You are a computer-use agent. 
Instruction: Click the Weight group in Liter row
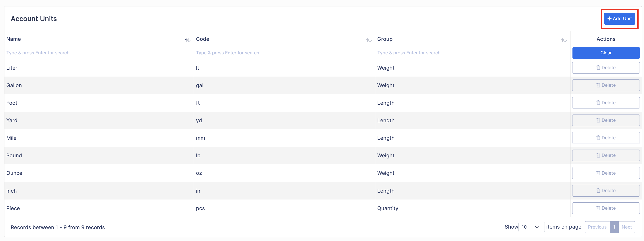point(473,68)
